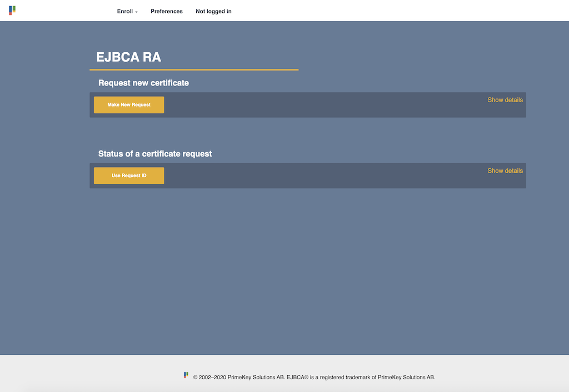The image size is (569, 392).
Task: Click the Not logged in menu item
Action: coord(213,11)
